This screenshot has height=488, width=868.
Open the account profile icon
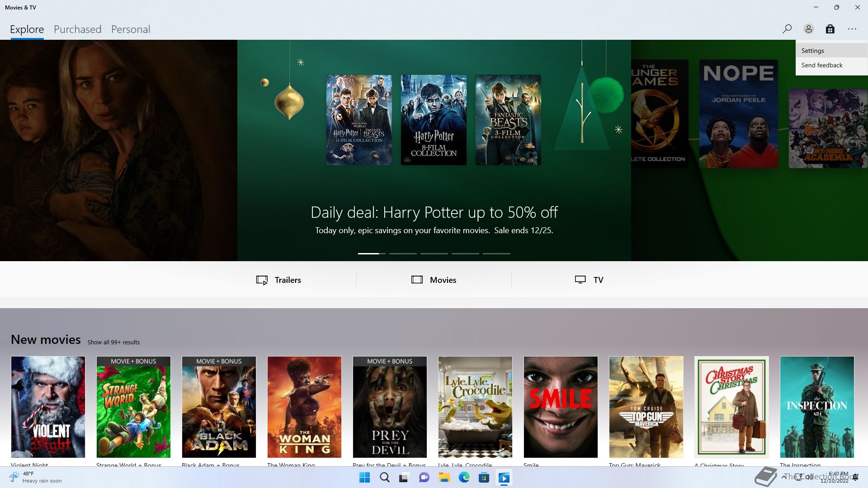point(808,29)
